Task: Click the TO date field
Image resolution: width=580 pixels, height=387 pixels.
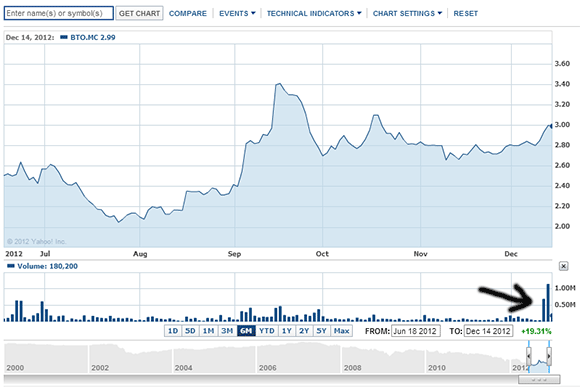Action: click(488, 331)
